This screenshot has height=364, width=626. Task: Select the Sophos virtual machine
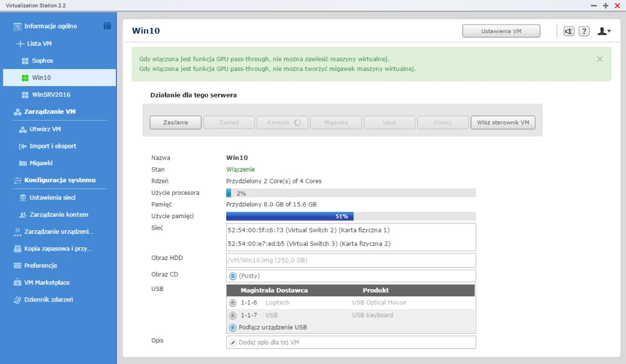click(42, 61)
